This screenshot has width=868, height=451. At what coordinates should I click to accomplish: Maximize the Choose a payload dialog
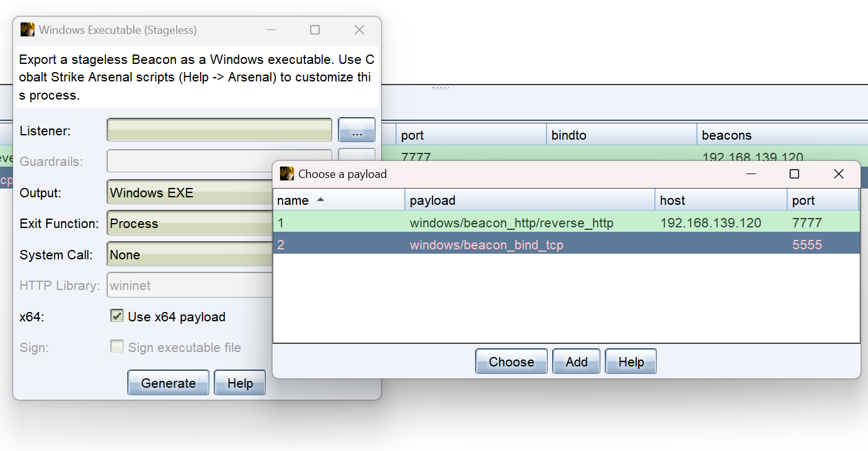(x=794, y=174)
